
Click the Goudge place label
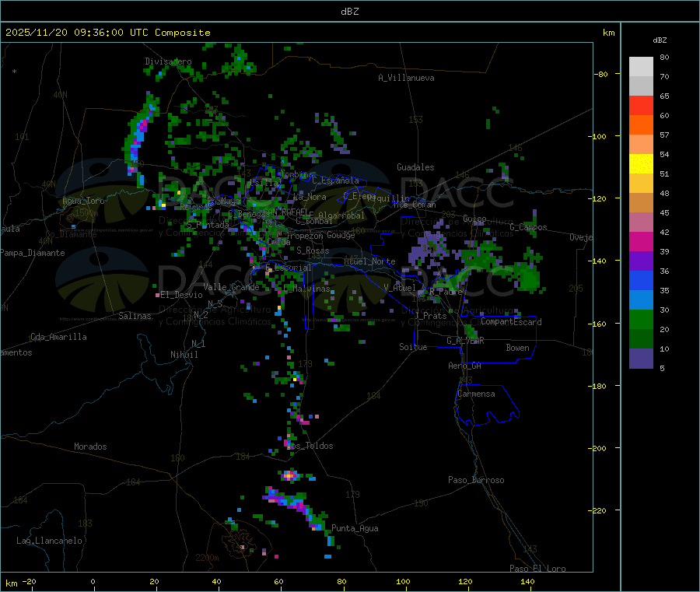click(341, 235)
